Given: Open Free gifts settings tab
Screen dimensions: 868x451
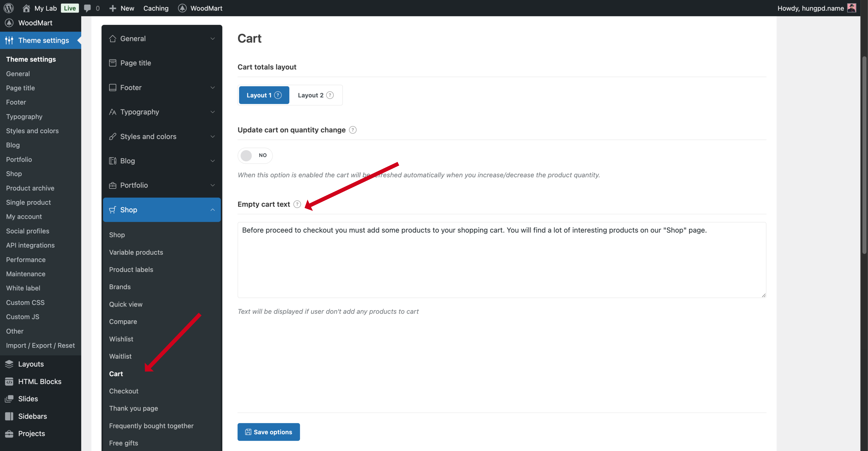Looking at the screenshot, I should (124, 443).
